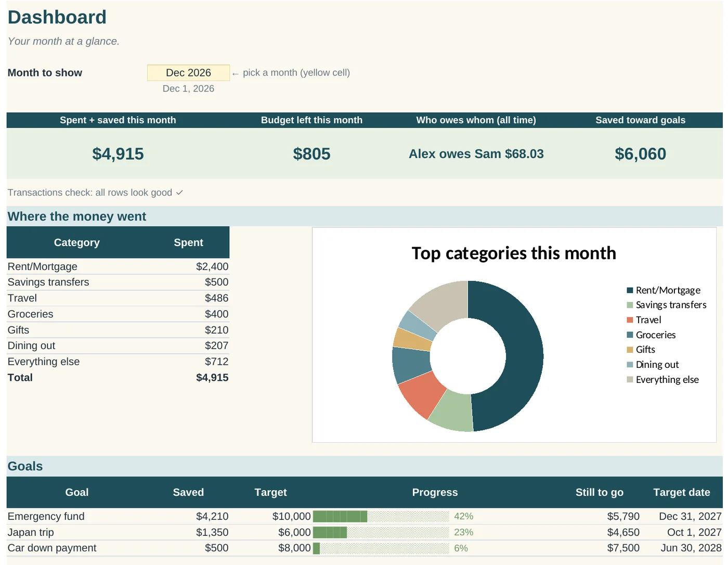
Task: Click the $10,000 Emergency fund target
Action: tap(292, 517)
